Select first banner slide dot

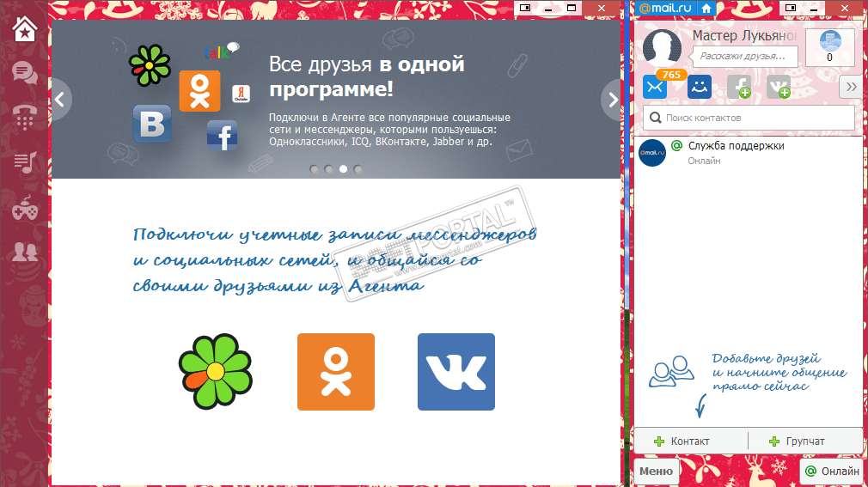pyautogui.click(x=314, y=169)
